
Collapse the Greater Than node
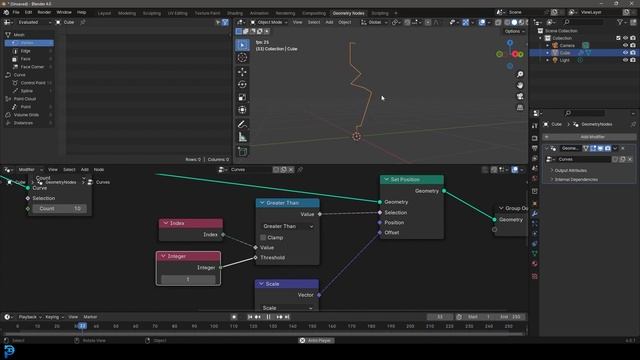pos(262,203)
